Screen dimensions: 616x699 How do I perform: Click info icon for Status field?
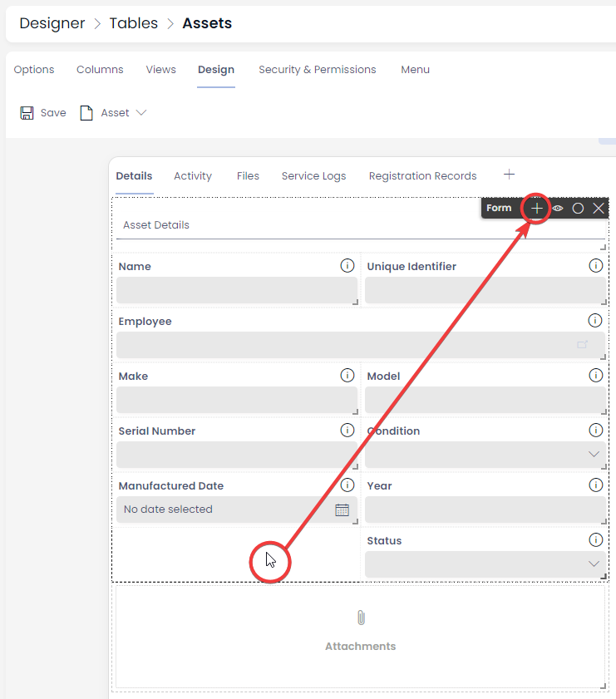coord(596,540)
